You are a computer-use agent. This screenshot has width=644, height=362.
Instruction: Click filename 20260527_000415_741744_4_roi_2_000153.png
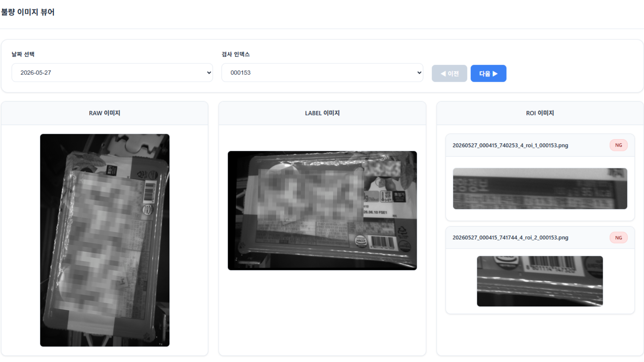tap(510, 238)
